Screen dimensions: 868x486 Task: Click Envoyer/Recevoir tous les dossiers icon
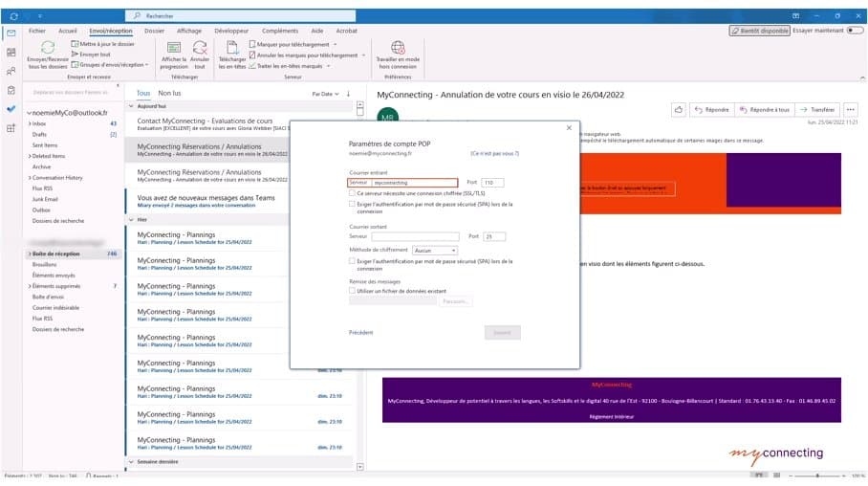click(48, 47)
